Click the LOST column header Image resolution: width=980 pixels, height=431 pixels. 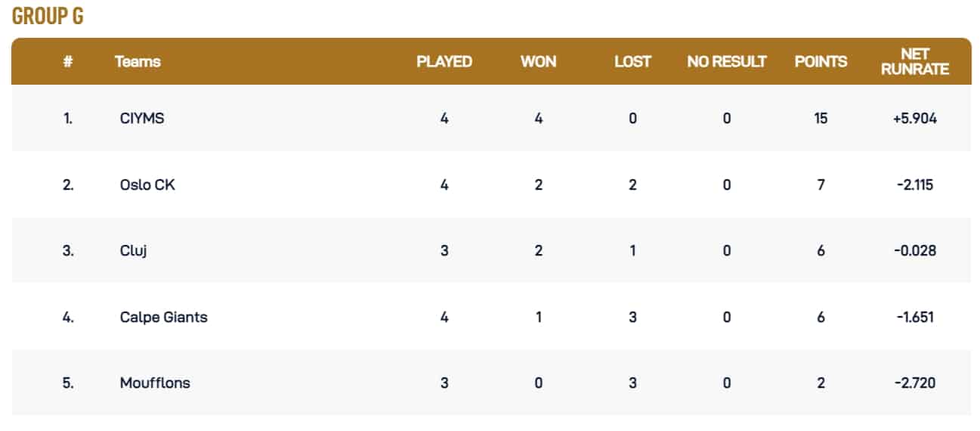coord(632,62)
